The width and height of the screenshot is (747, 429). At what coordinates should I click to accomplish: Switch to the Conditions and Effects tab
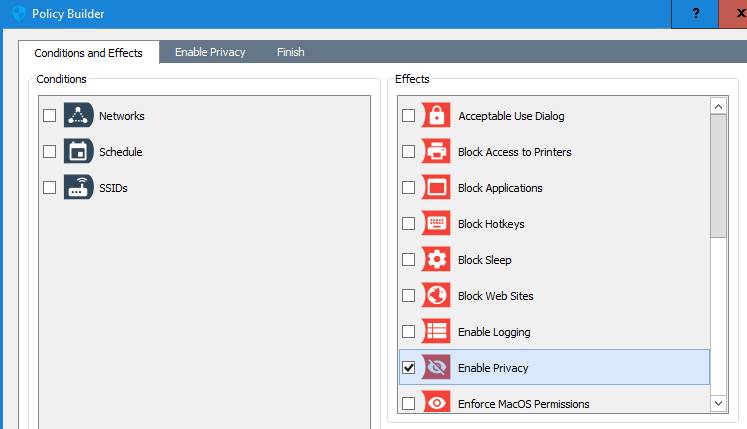(89, 52)
